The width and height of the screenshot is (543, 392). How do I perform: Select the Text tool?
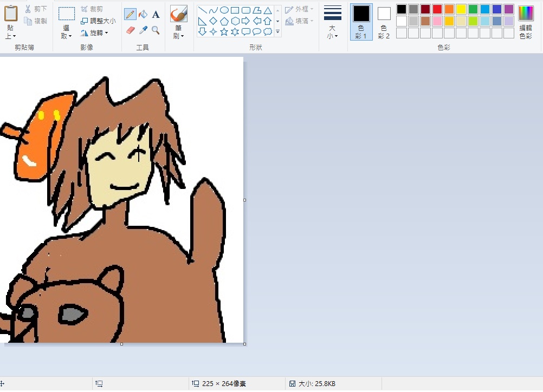point(156,14)
